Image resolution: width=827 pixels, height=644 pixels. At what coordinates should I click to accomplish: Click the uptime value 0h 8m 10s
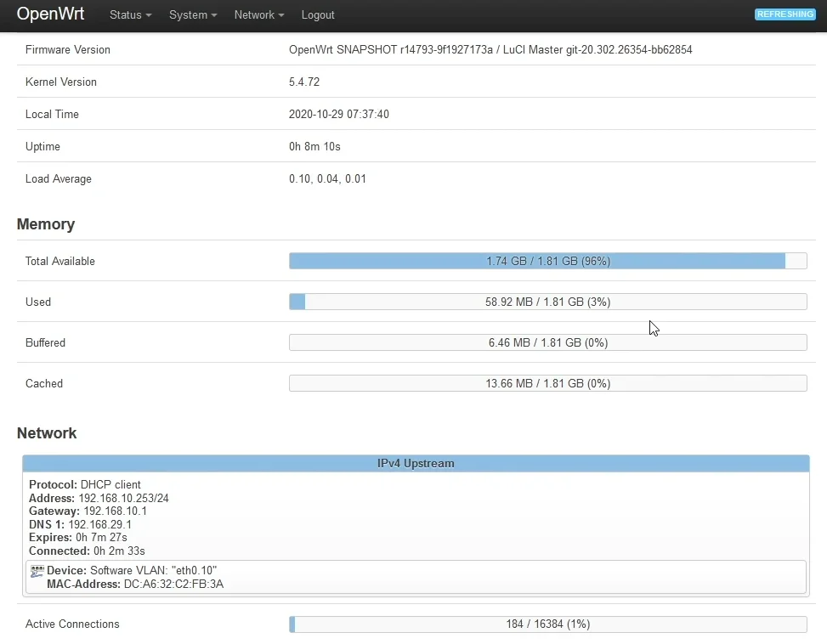pyautogui.click(x=314, y=146)
